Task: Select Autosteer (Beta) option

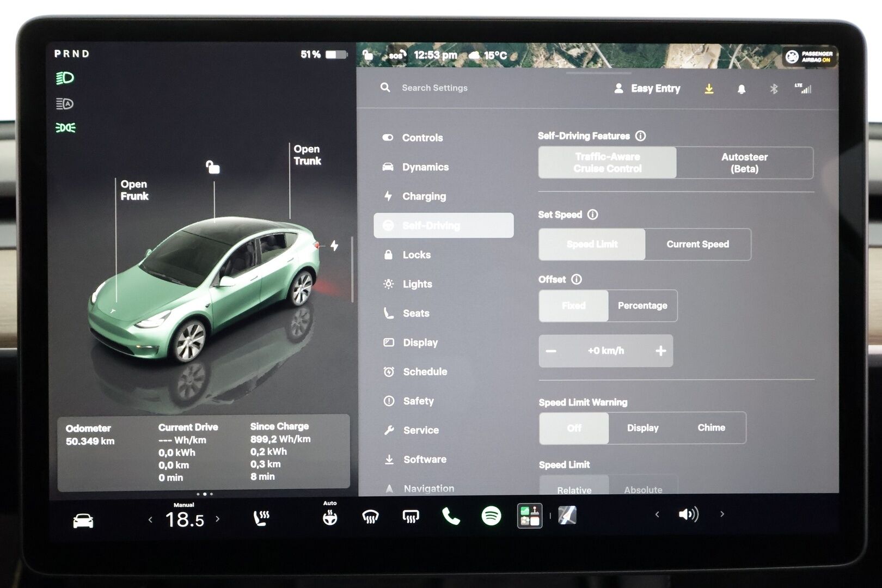Action: tap(744, 163)
